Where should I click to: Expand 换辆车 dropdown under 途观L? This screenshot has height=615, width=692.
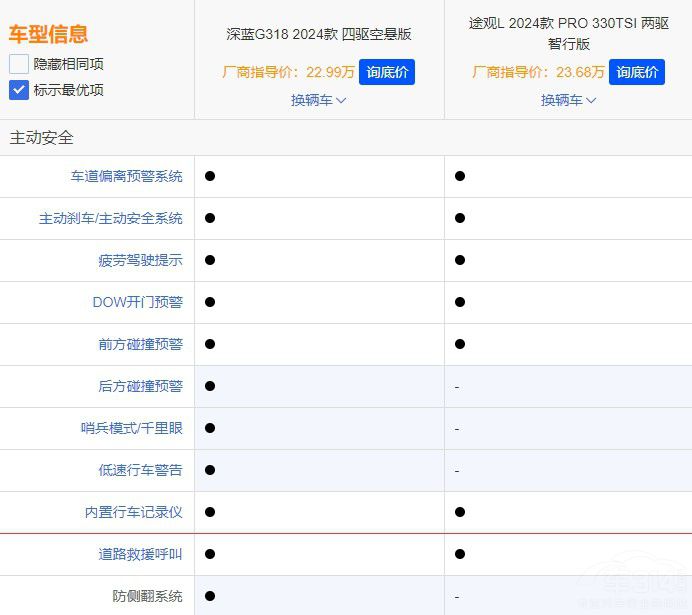tap(568, 100)
